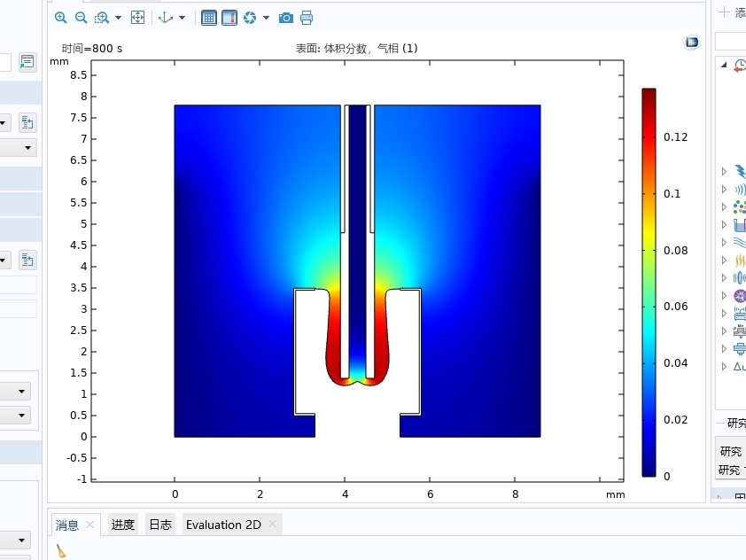
Task: Select the Zoom Box tool
Action: tap(101, 18)
